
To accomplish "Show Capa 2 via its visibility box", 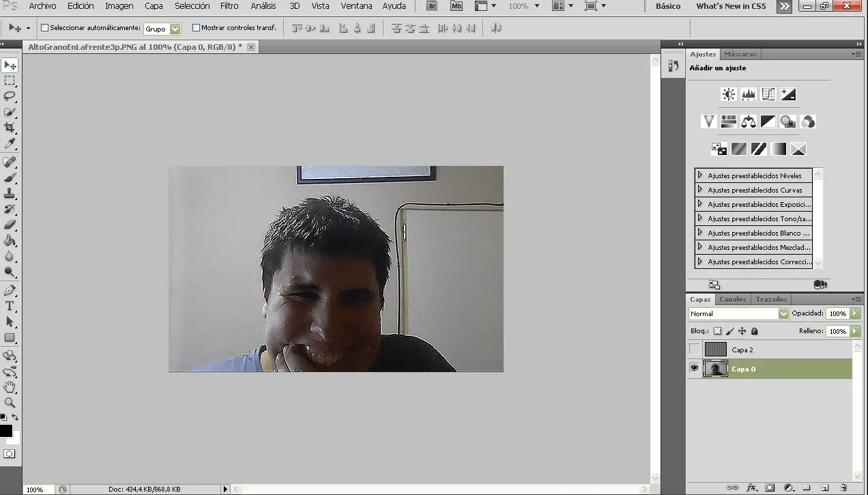I will click(695, 350).
